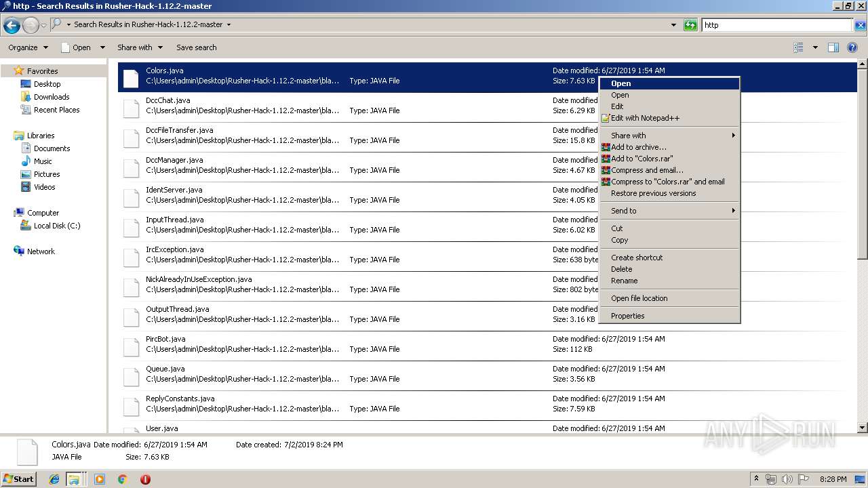The width and height of the screenshot is (868, 488).
Task: Expand the Open button dropdown arrow
Action: (x=102, y=47)
